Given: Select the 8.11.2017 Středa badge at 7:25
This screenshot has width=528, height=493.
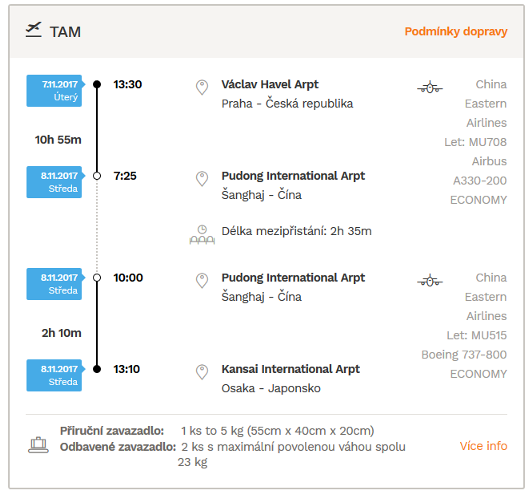Looking at the screenshot, I should tap(55, 182).
